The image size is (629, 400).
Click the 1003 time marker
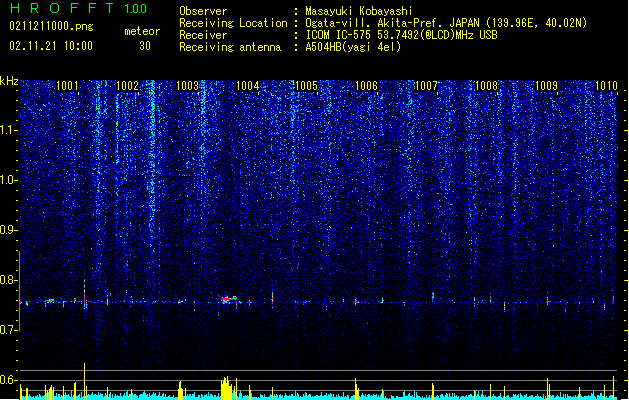187,85
